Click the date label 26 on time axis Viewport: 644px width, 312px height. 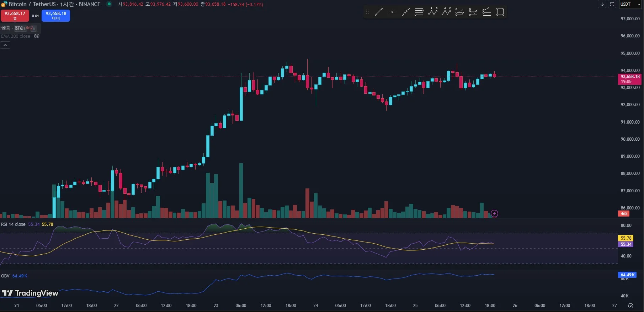(515, 306)
